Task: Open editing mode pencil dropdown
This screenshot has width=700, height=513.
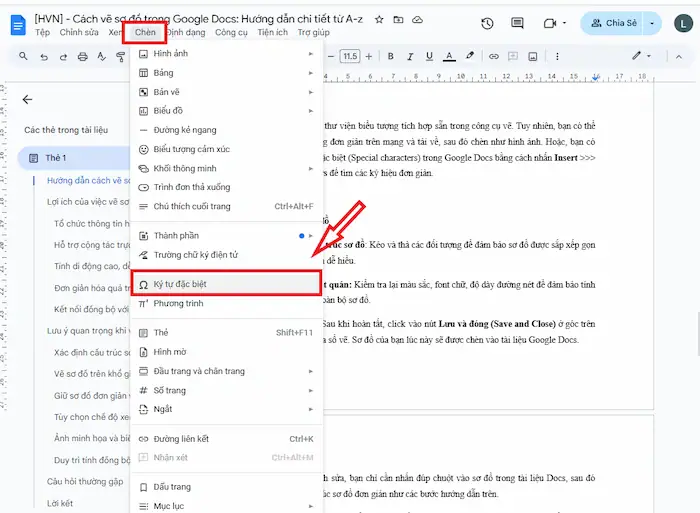Action: [x=641, y=56]
